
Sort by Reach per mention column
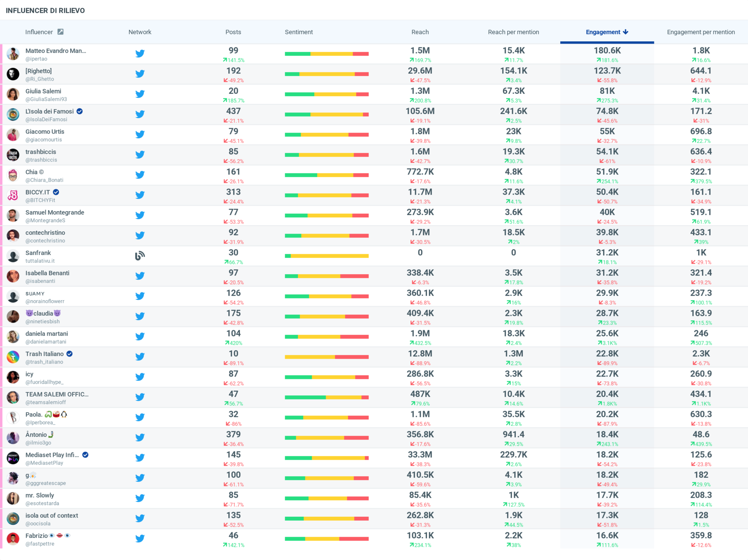(513, 32)
